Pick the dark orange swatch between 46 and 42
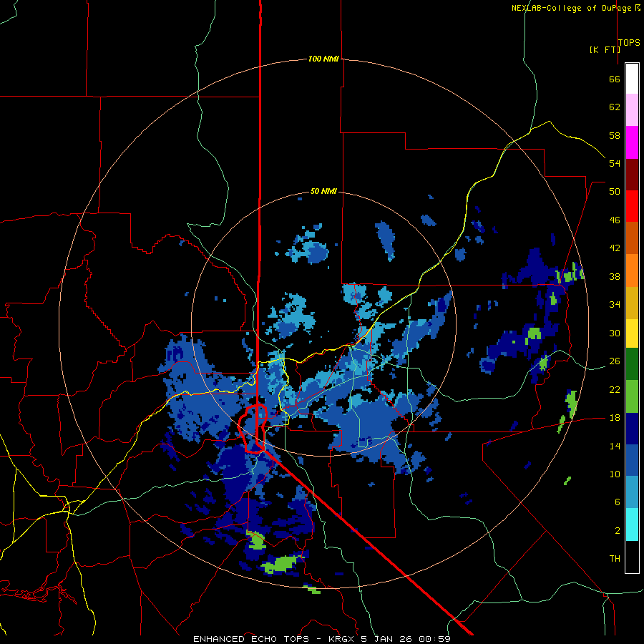Screen dimensions: 644x644 pyautogui.click(x=632, y=238)
